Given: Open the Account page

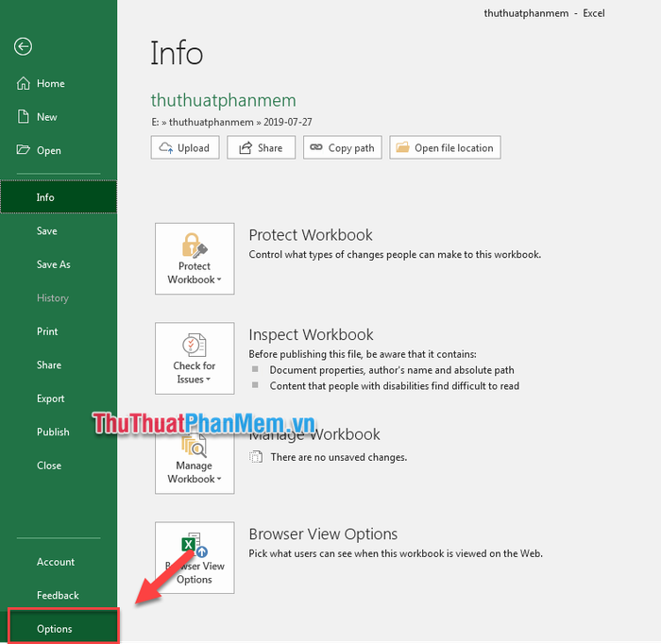Looking at the screenshot, I should point(59,562).
